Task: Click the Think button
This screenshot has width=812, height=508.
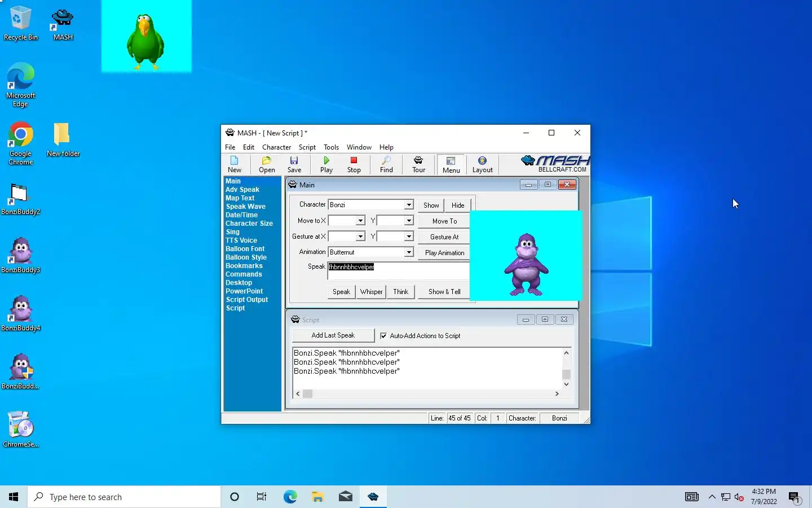Action: [401, 292]
